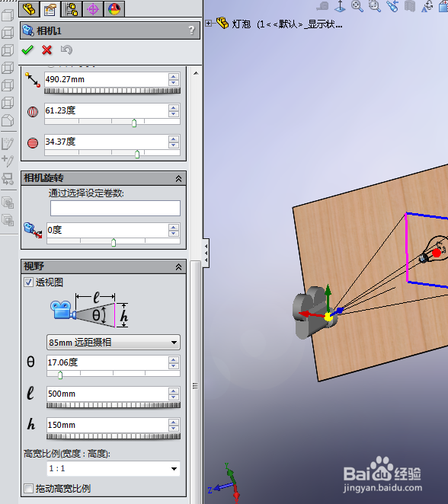
Task: Click the thumbwheel under the 500mm field
Action: (114, 405)
